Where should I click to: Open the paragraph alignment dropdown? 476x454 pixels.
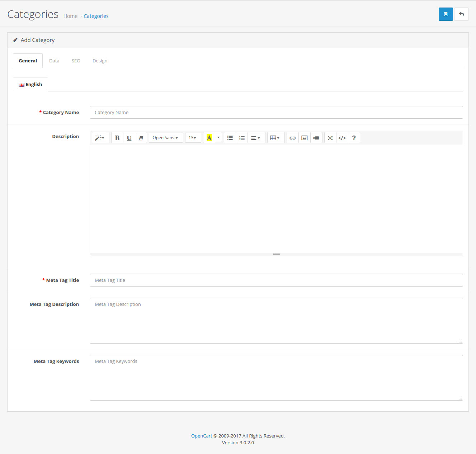point(256,138)
